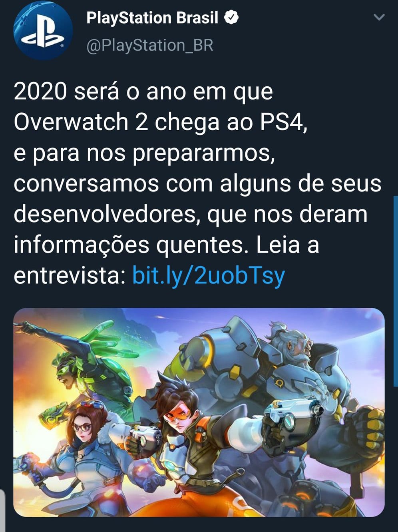Click the words "Overwatch 2" in the tweet

coord(81,122)
